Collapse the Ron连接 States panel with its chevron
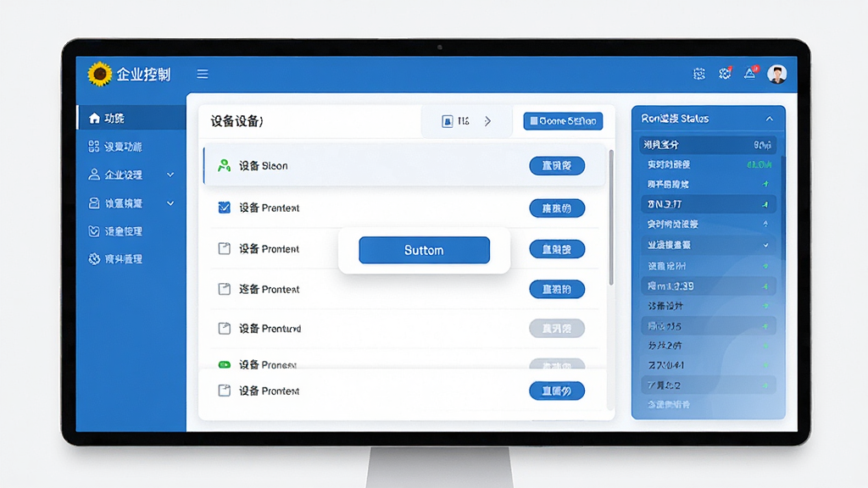 [x=770, y=119]
